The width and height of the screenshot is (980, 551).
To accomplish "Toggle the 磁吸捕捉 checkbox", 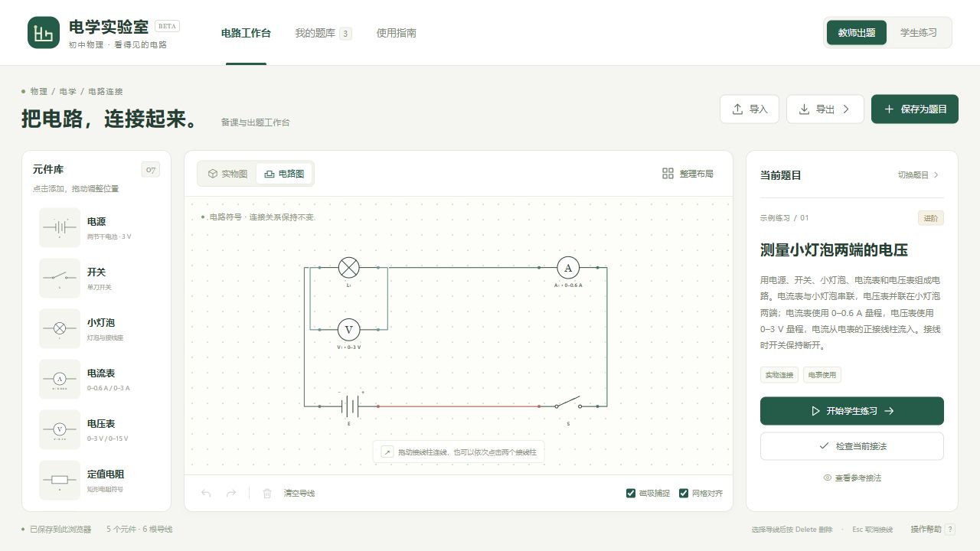I will (631, 494).
